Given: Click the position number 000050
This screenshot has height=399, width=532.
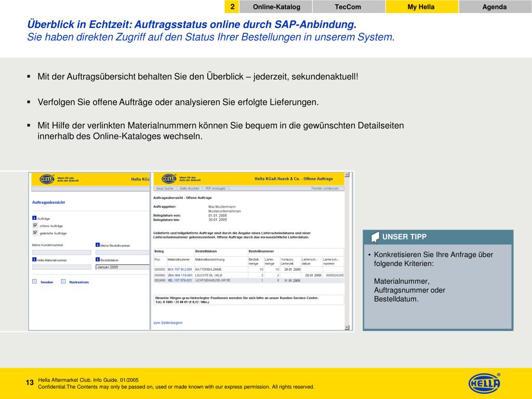Looking at the screenshot, I should [x=159, y=270].
